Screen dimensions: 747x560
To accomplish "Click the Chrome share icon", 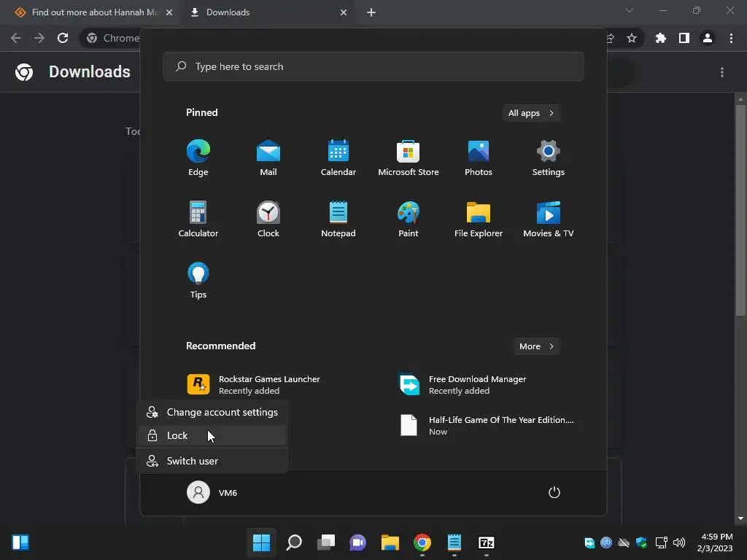I will 611,38.
